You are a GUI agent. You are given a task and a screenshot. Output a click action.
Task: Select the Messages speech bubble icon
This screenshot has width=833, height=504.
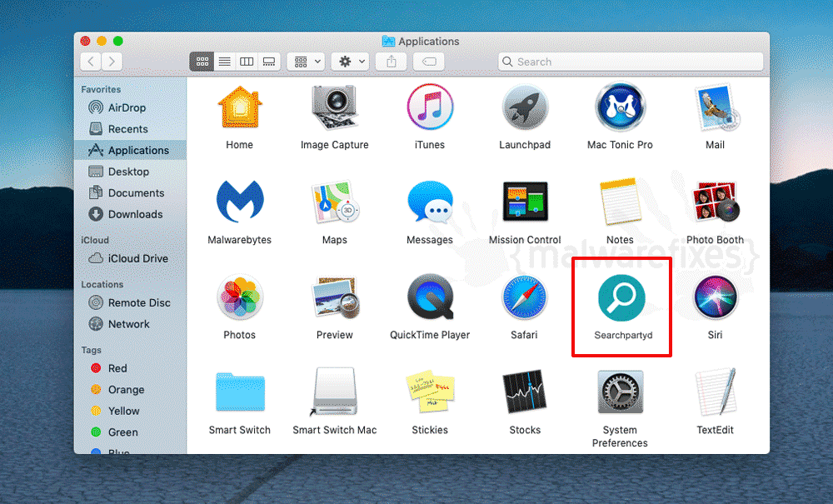430,202
